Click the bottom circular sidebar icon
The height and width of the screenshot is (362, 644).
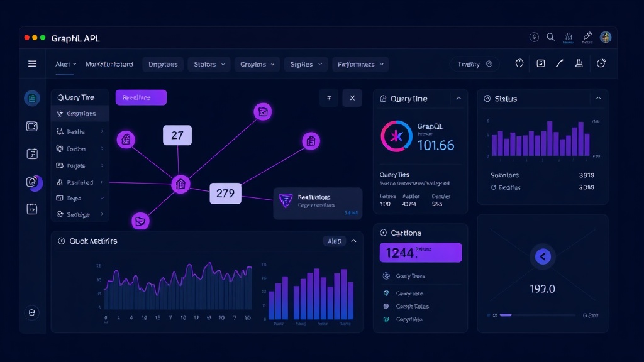click(32, 313)
